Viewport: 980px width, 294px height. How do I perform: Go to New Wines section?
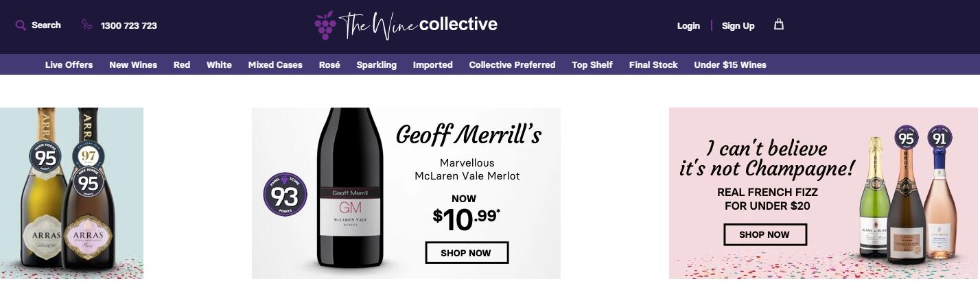coord(133,65)
